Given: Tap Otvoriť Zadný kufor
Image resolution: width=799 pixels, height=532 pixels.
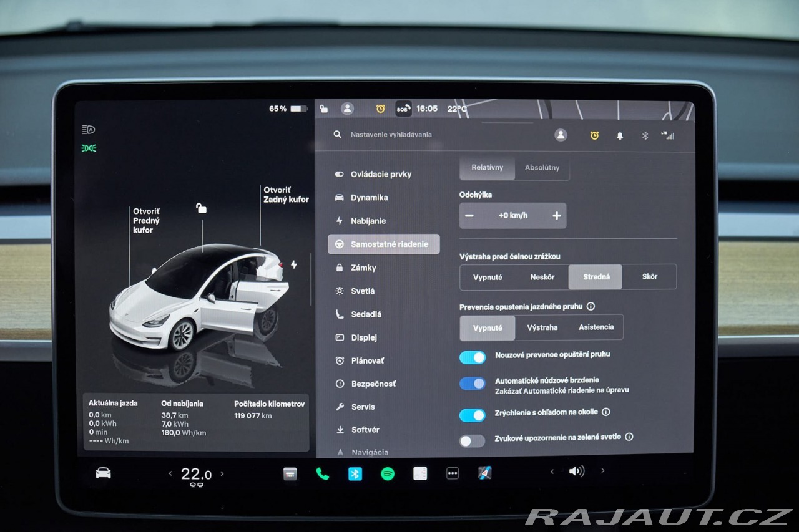Looking at the screenshot, I should pos(286,195).
